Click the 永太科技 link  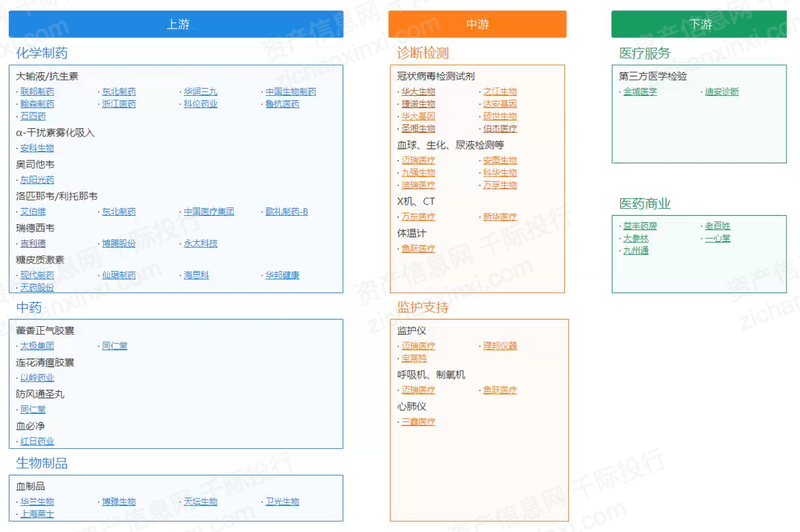click(201, 243)
